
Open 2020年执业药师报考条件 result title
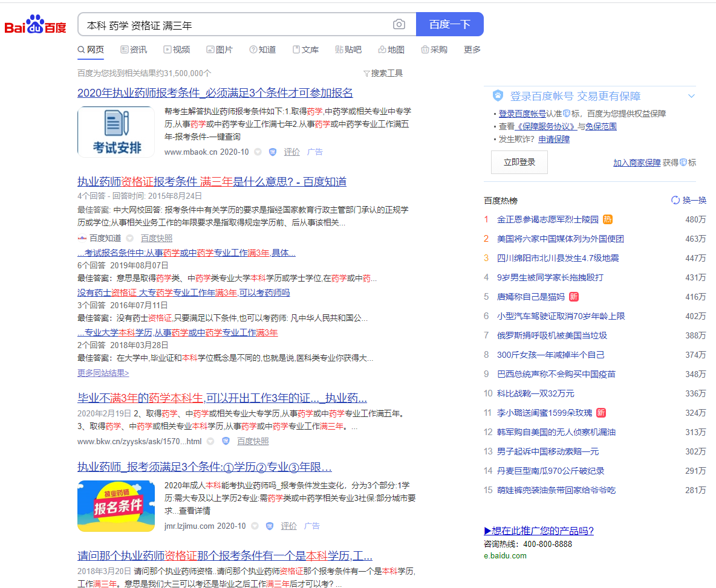tap(215, 93)
